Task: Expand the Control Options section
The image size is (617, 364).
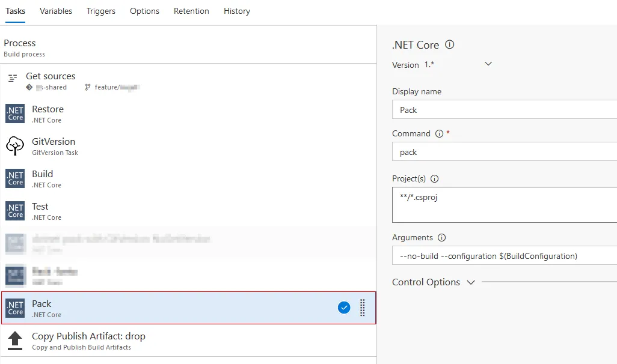Action: 471,282
